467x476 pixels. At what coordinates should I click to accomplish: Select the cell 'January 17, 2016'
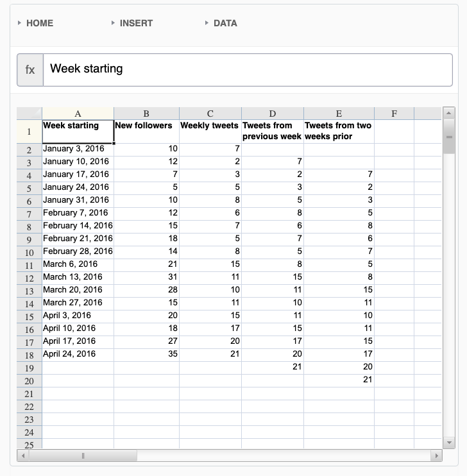[78, 176]
